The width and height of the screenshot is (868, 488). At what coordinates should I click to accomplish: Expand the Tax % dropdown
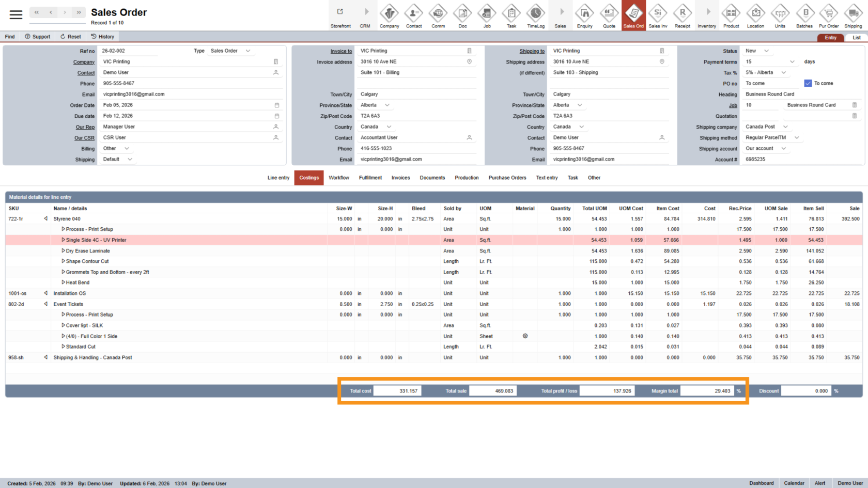point(783,72)
